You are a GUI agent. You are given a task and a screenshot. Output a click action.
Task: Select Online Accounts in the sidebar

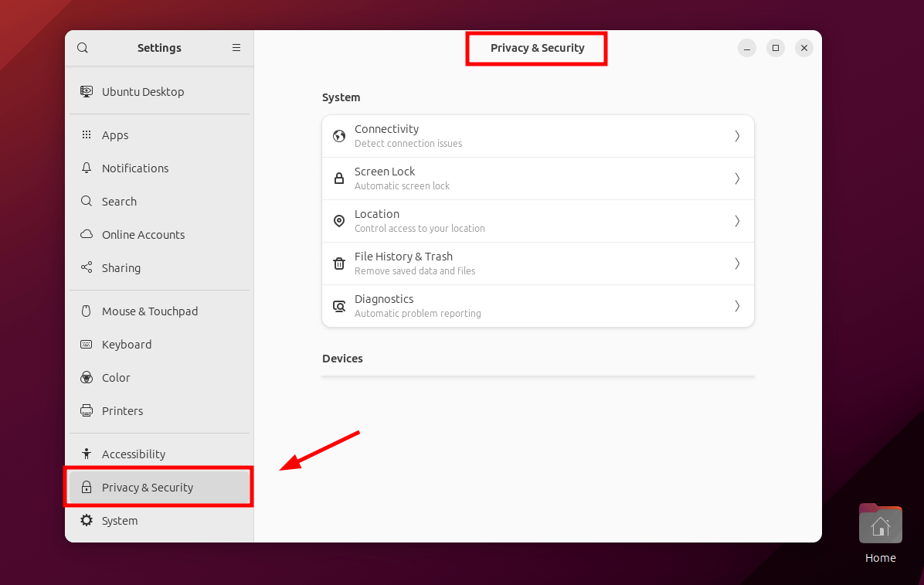(143, 235)
